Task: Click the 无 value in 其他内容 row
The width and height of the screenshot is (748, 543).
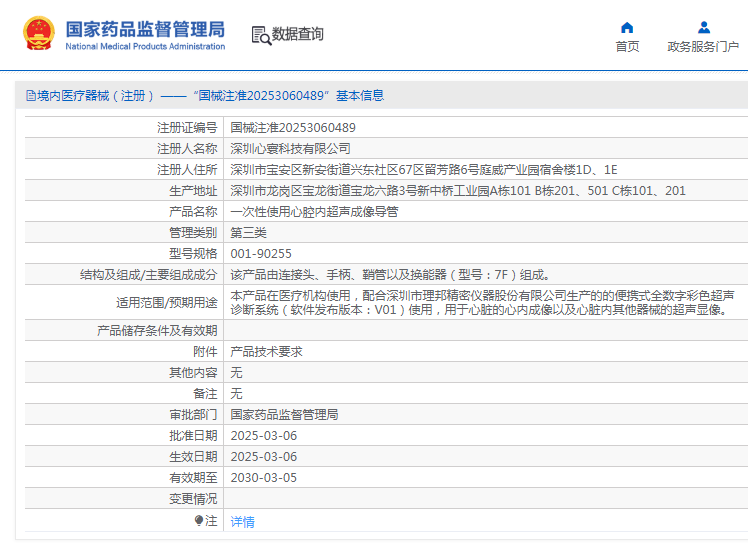Action: click(236, 372)
